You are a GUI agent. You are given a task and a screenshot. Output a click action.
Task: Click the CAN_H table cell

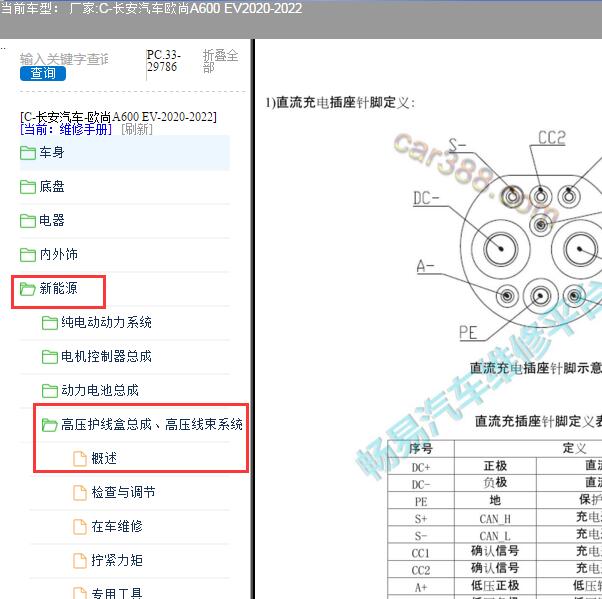pos(495,519)
